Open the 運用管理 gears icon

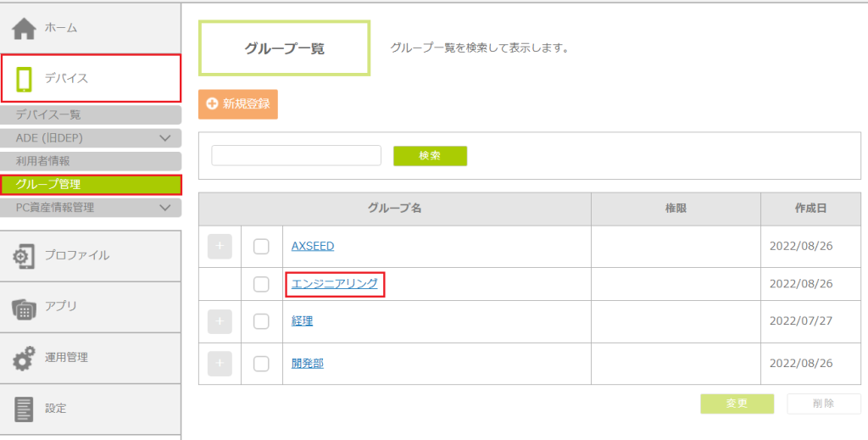click(x=24, y=358)
